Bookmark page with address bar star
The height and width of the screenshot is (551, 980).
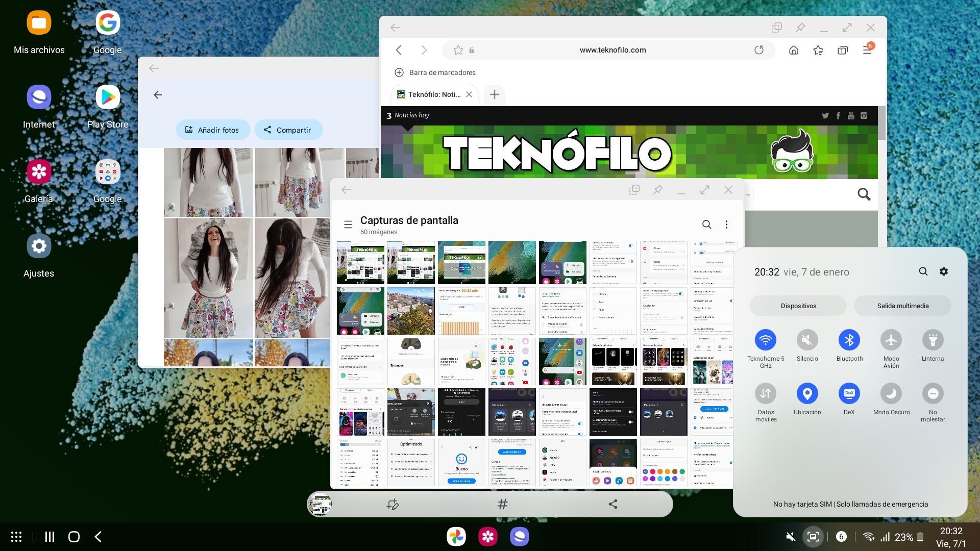click(458, 50)
